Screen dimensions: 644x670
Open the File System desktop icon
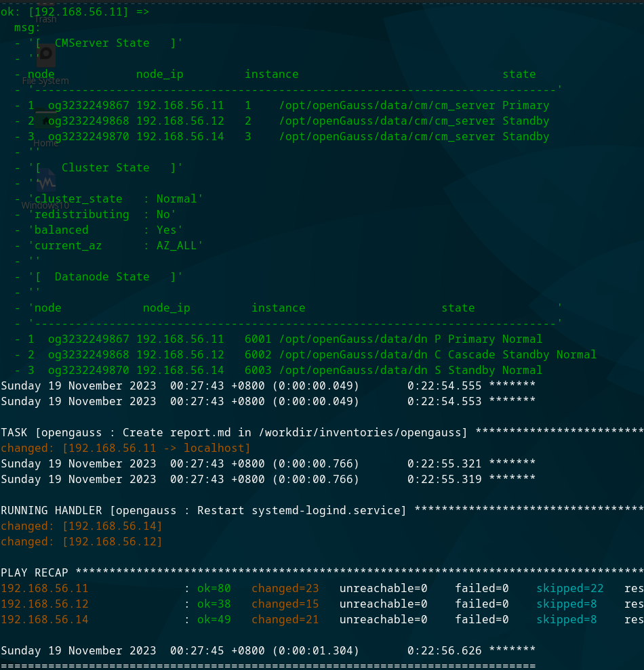coord(45,73)
